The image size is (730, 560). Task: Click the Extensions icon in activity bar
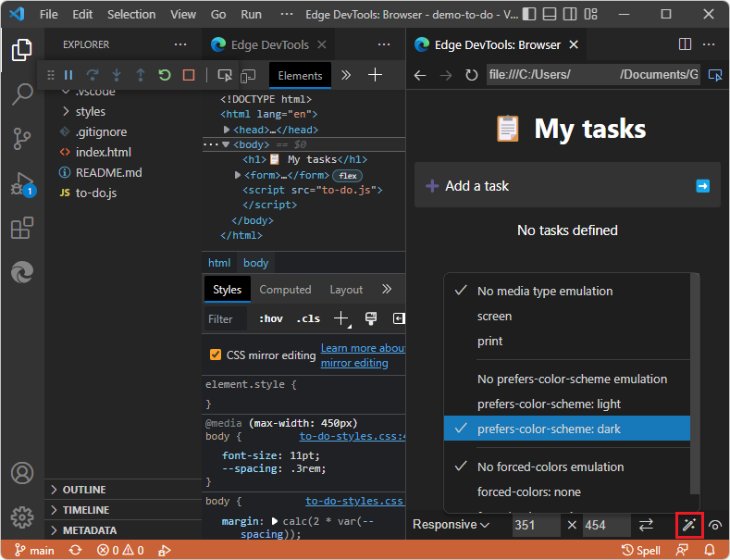[x=22, y=228]
